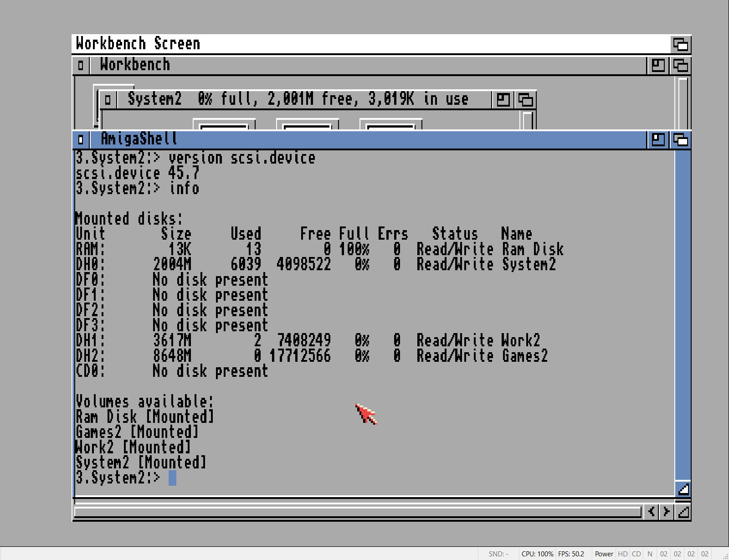Click the 'version scsi.device' command line
This screenshot has width=729, height=560.
[x=195, y=158]
